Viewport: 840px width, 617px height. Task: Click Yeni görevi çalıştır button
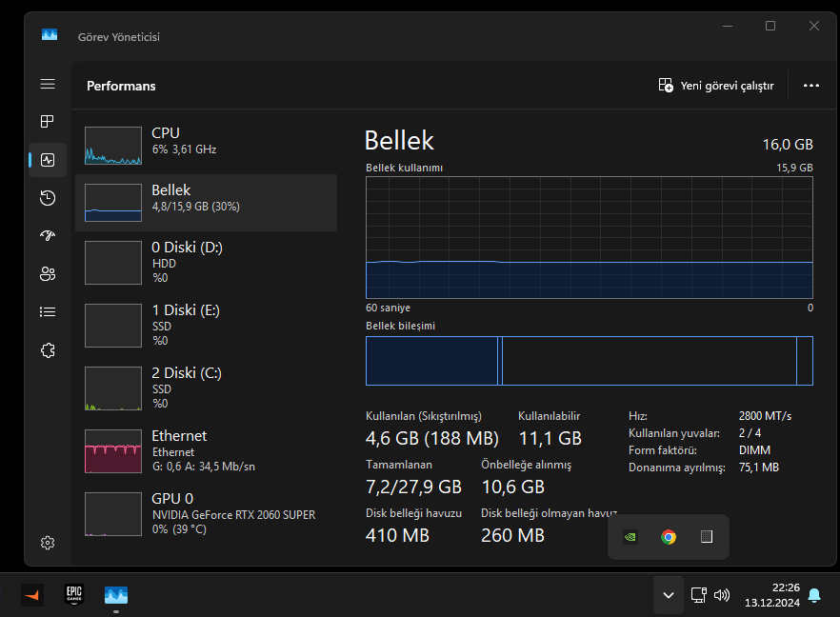click(716, 86)
